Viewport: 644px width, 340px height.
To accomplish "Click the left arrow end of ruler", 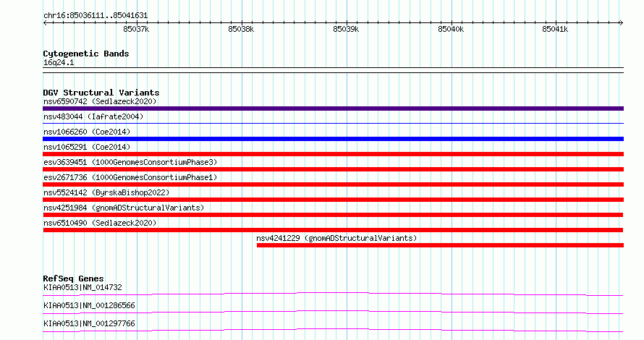I will pyautogui.click(x=45, y=23).
